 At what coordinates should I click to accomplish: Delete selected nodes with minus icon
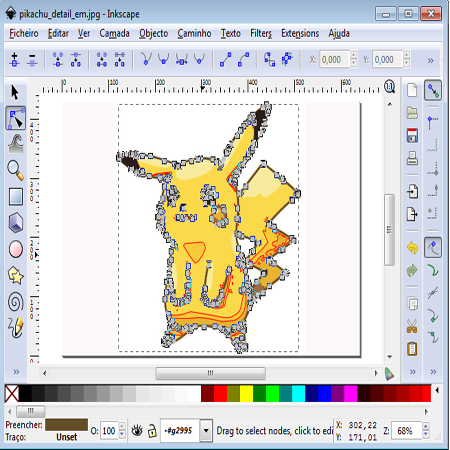click(32, 59)
